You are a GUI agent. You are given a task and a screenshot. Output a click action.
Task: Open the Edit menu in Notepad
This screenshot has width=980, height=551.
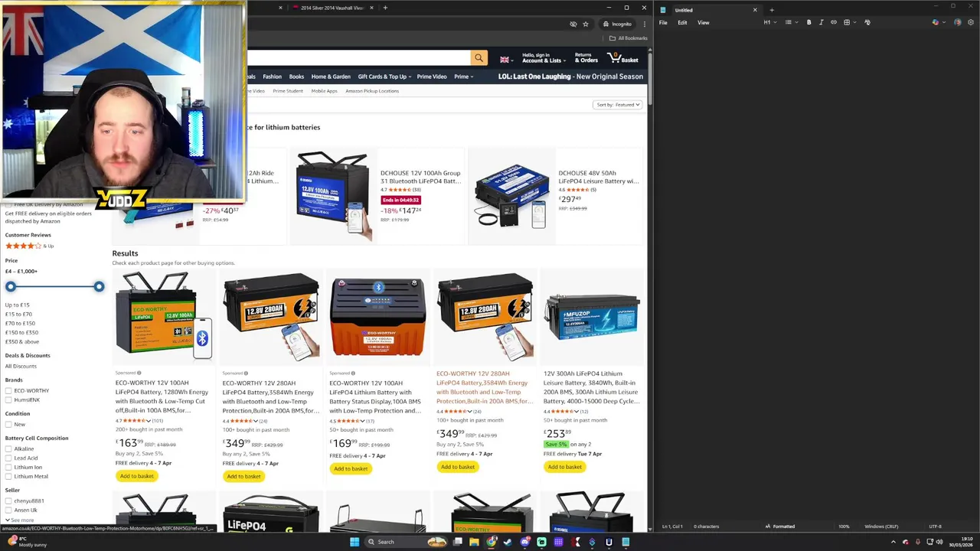point(682,22)
